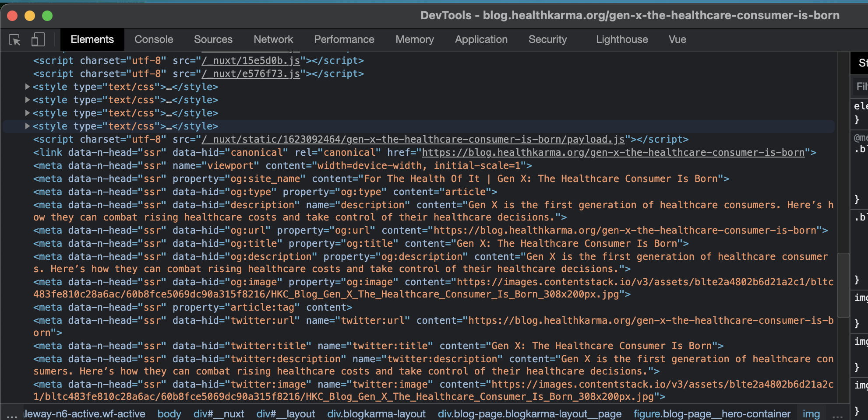Screen dimensions: 868x420
Task: Click the macOS green zoom window button
Action: 47,16
